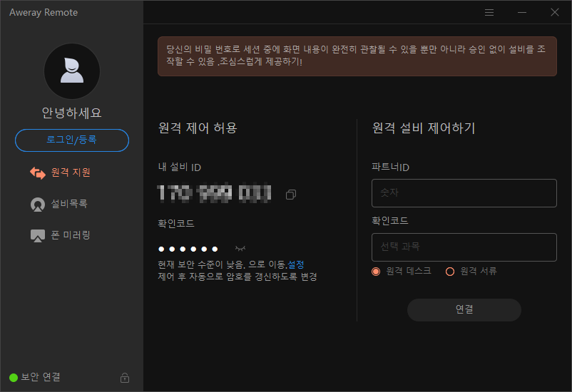Click the 보안 연결 status text
This screenshot has height=392, width=572.
[41, 377]
